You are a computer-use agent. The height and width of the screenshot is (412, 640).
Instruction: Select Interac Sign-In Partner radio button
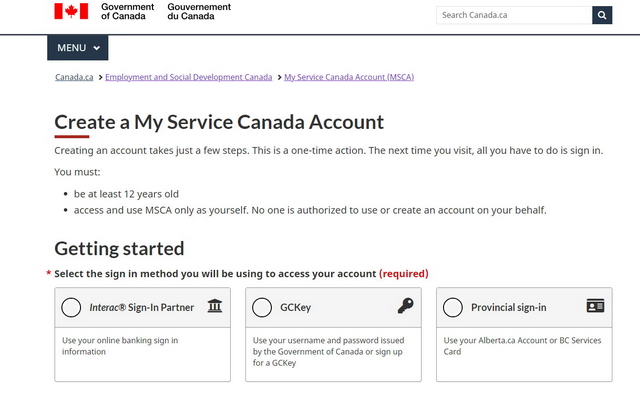point(71,307)
